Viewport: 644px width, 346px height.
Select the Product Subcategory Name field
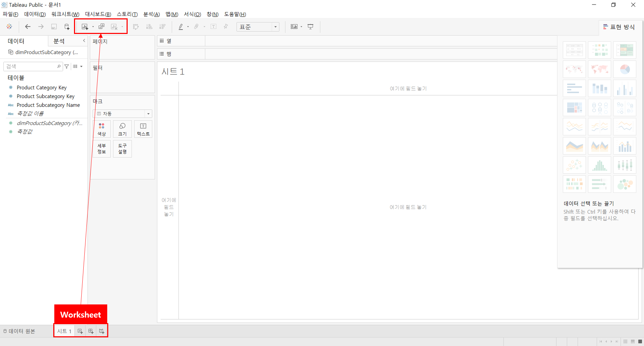pos(48,105)
